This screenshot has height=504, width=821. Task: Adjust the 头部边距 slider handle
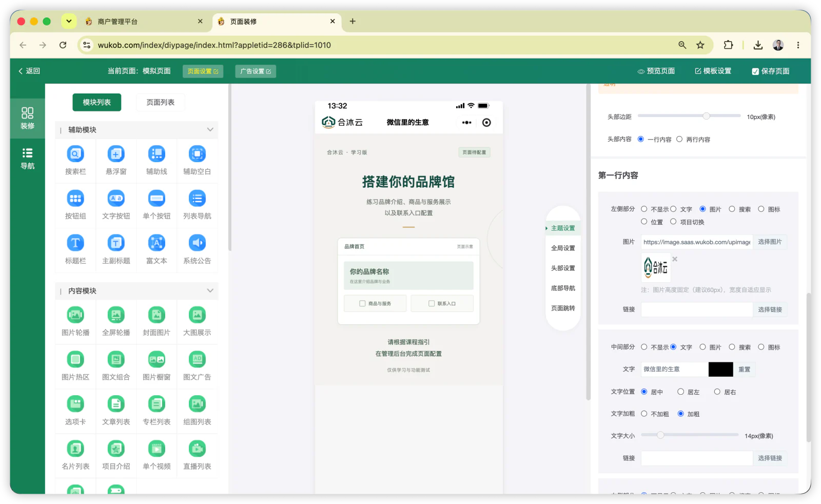[707, 116]
